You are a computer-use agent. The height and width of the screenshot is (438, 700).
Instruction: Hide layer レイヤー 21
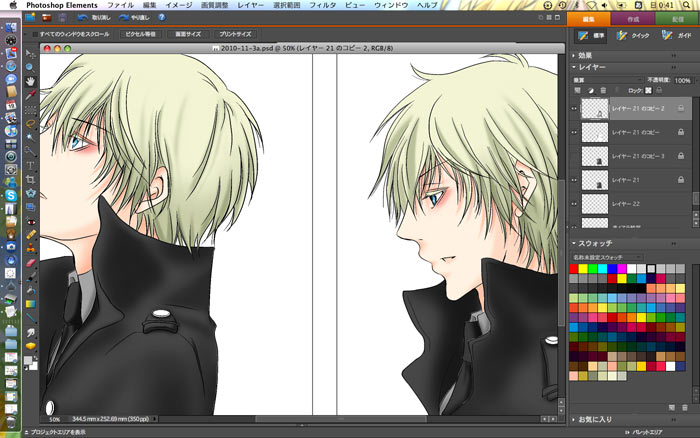(x=574, y=180)
